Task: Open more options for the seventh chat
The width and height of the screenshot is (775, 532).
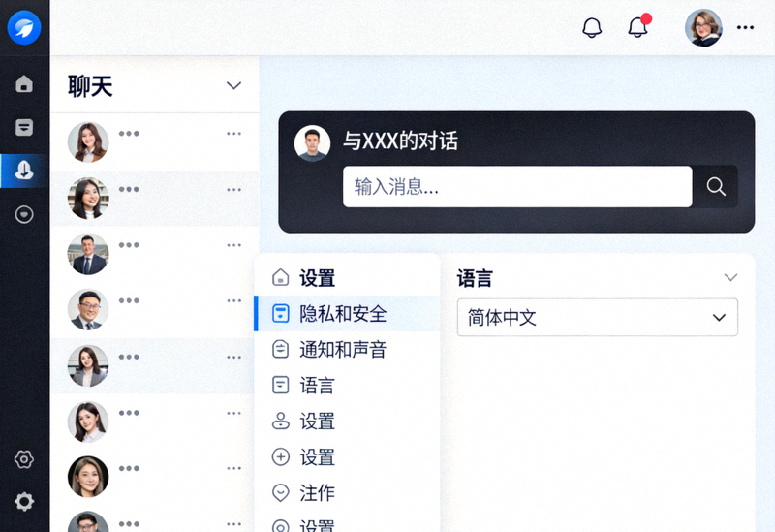Action: coord(233,468)
